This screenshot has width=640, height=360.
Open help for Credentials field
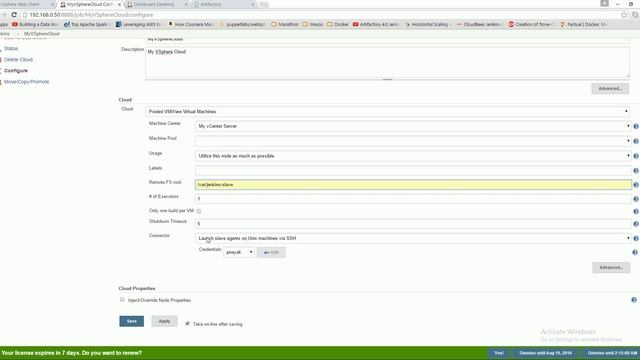coord(635,253)
